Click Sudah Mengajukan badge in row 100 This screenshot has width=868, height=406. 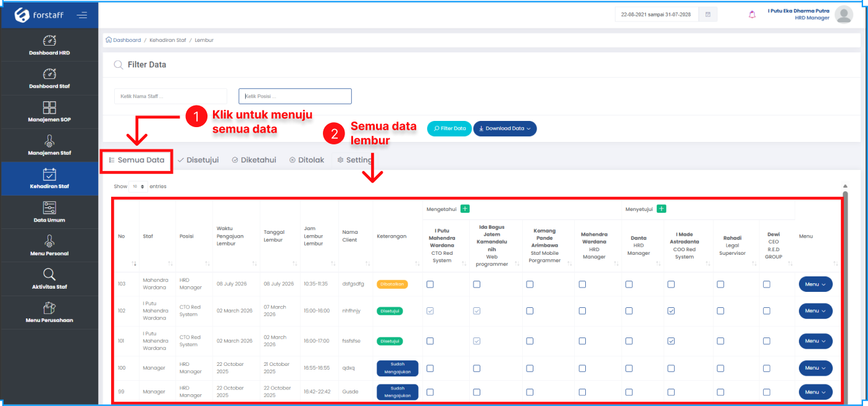point(398,368)
